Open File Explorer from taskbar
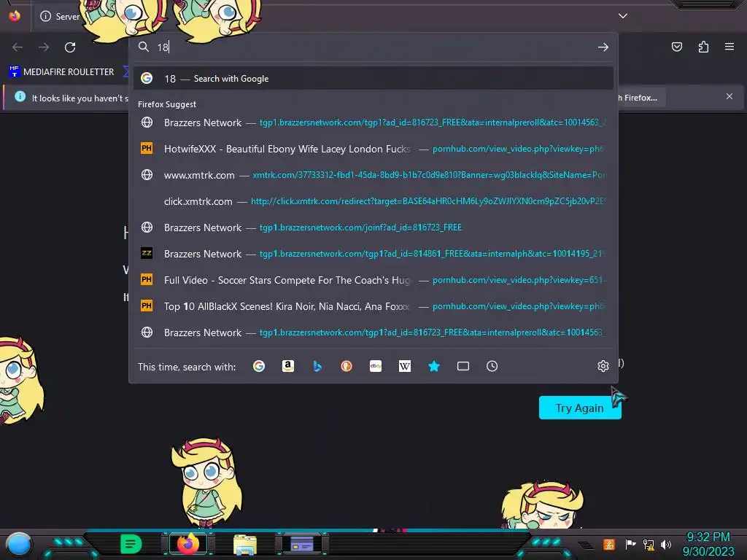The width and height of the screenshot is (747, 560). [x=245, y=545]
